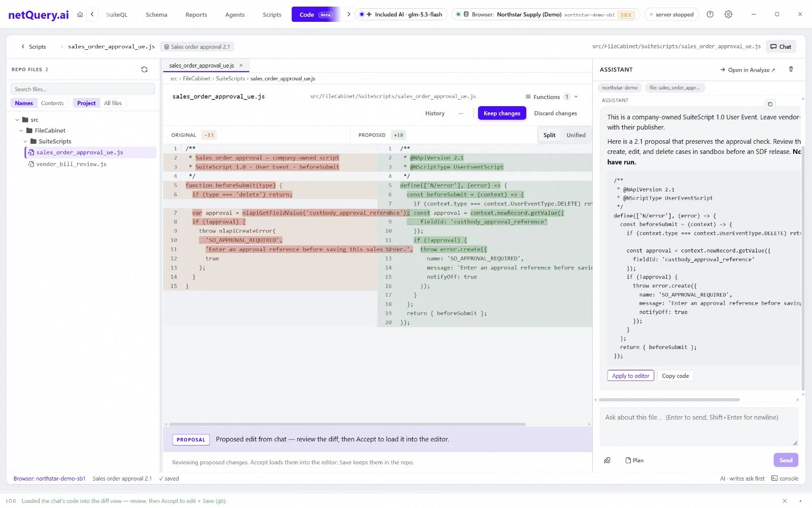Attach a file with the paperclip icon
Screen dimensions: 812x508
click(x=607, y=460)
